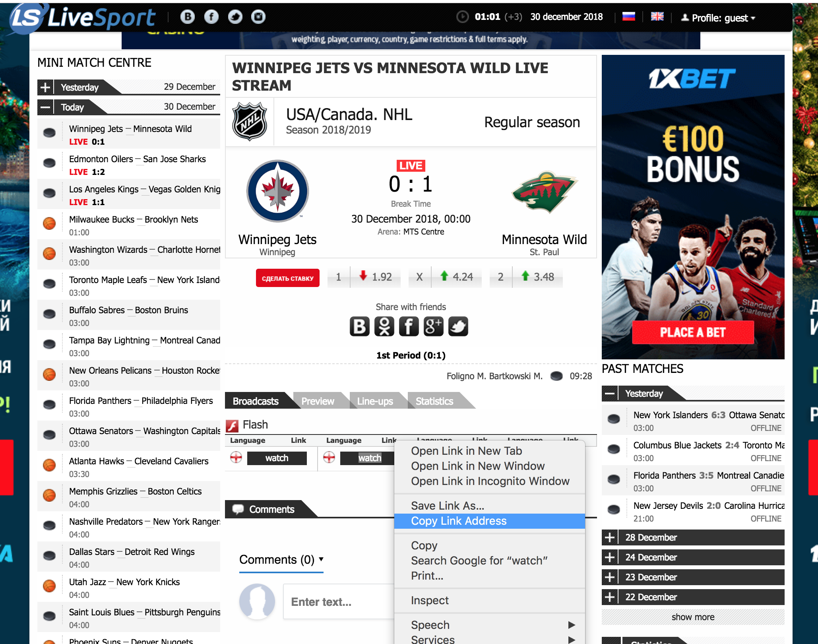Collapse Today 30 December match list

(45, 107)
